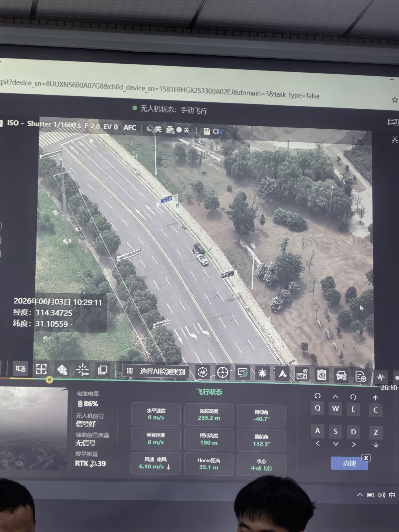Image resolution: width=399 pixels, height=532 pixels.
Task: Click the monitor with leaf icon
Action: point(242,373)
